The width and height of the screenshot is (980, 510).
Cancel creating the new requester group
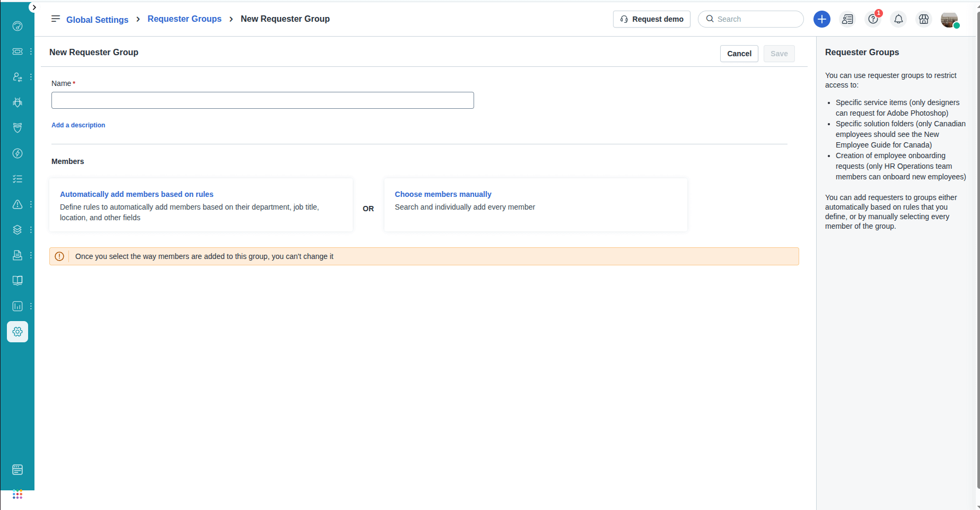[x=739, y=54]
